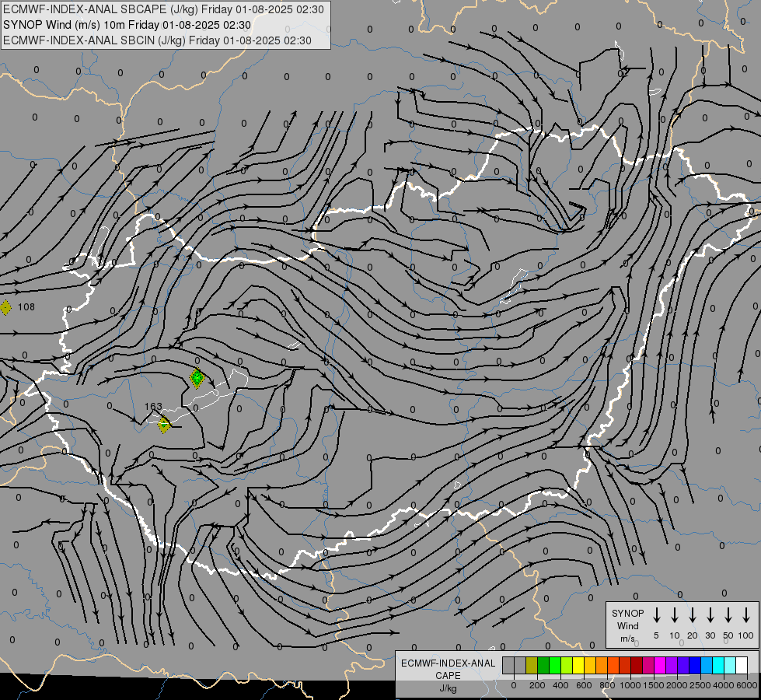Select the pure yellow CAPE legend swatch
This screenshot has width=761, height=700.
(x=578, y=666)
